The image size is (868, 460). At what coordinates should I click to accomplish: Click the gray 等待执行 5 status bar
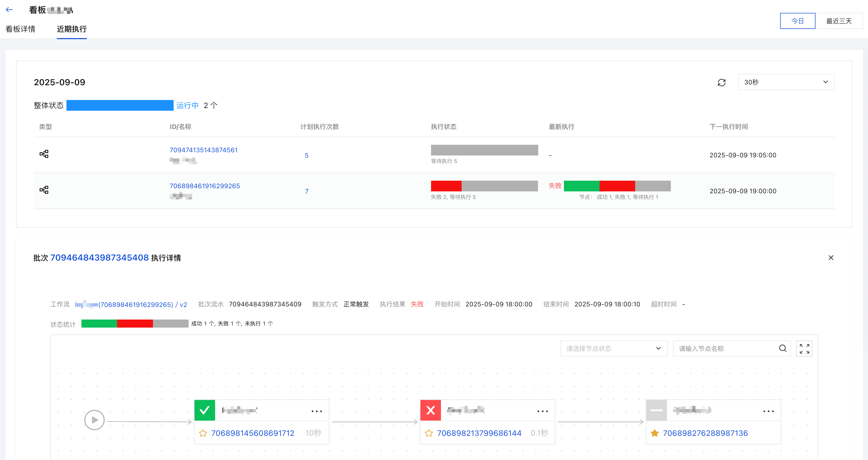click(484, 150)
